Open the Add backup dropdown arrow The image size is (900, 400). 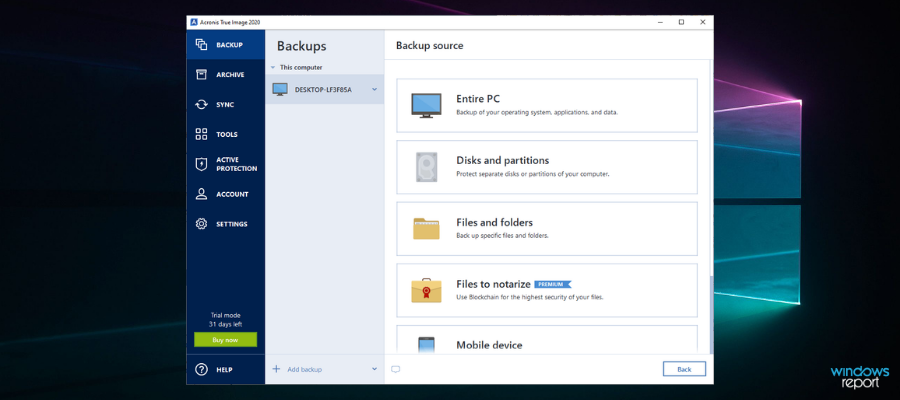[x=374, y=369]
